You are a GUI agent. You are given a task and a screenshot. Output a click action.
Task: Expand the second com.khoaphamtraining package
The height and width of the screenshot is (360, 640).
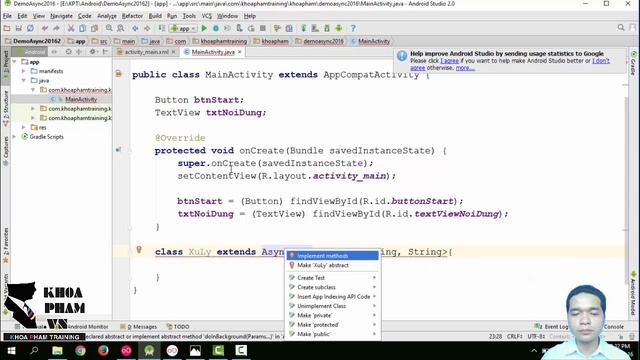tap(33, 109)
